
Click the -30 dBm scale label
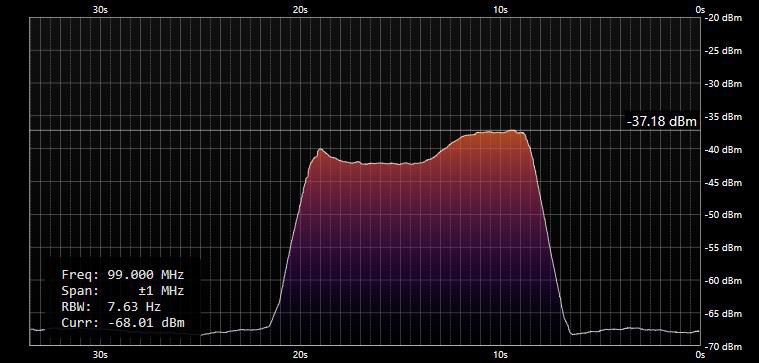[724, 84]
